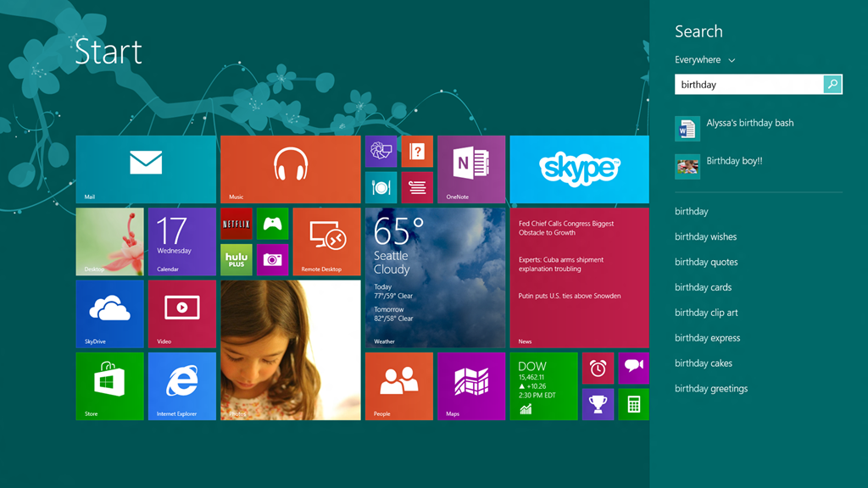Click 'Putin puts U.S. ties above Snowden' headline
868x488 pixels.
point(570,296)
